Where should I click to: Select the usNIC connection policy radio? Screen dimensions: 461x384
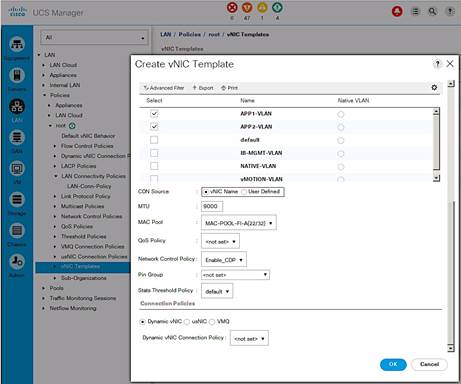[187, 322]
